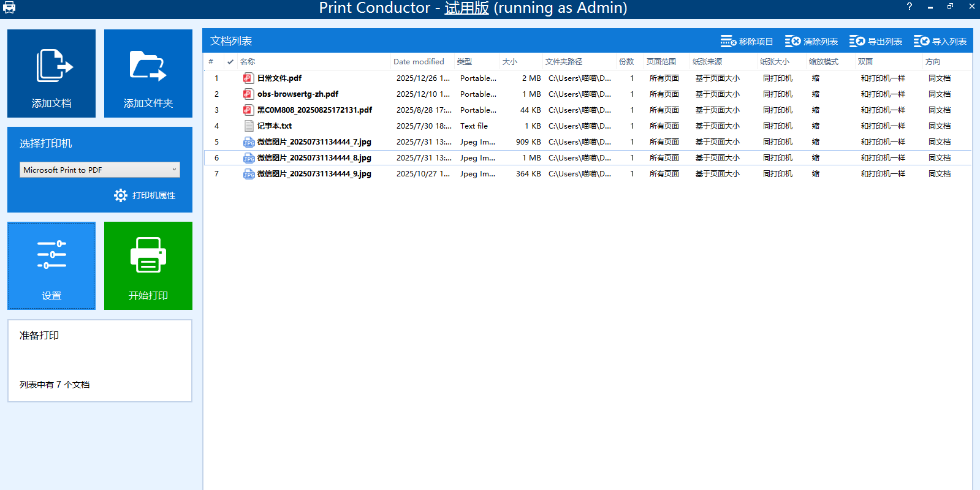Open the help question mark in title bar
The width and height of the screenshot is (980, 490).
point(909,7)
